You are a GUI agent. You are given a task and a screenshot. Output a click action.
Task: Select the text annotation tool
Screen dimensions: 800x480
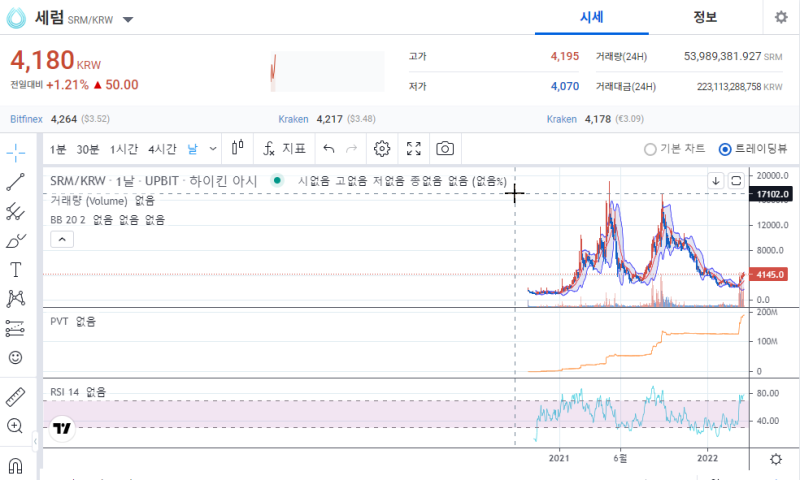click(16, 269)
